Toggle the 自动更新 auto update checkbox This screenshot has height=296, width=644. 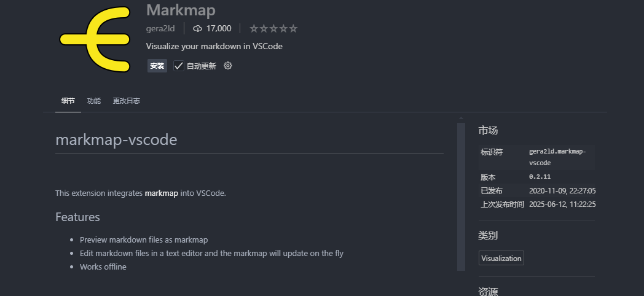(179, 66)
